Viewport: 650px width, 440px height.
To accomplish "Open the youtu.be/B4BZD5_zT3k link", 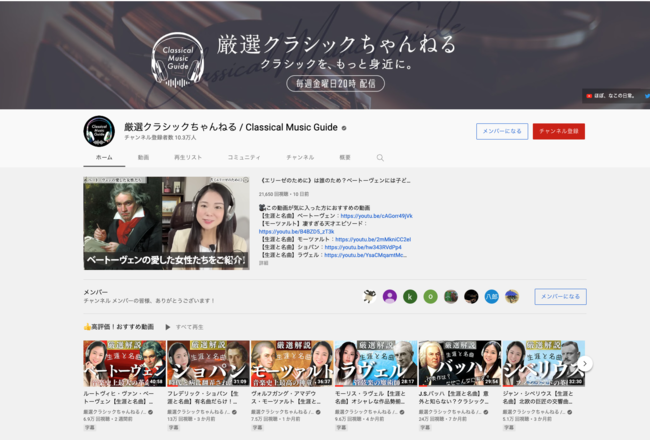I will tap(296, 232).
